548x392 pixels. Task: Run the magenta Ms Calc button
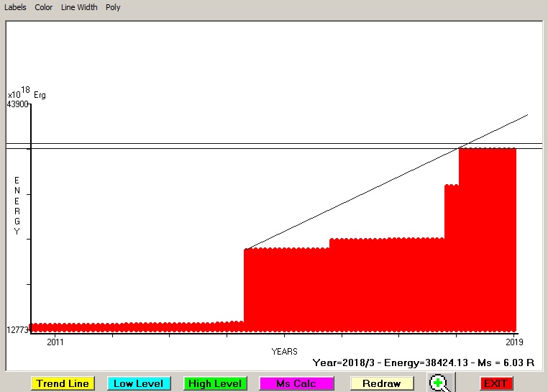coord(296,383)
